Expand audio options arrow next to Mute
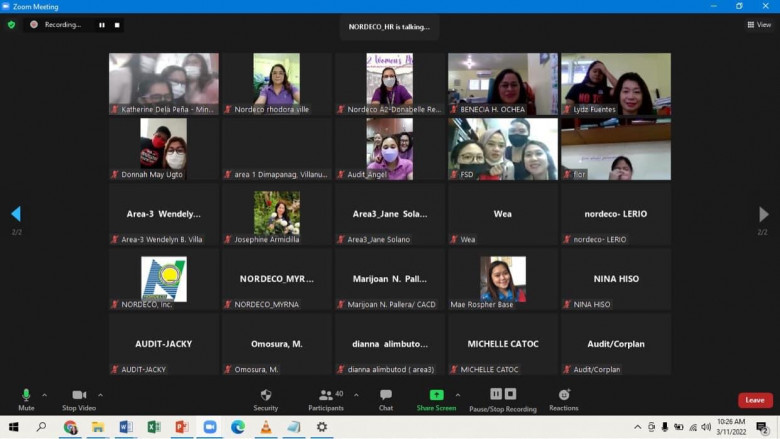The image size is (780, 439). point(44,395)
